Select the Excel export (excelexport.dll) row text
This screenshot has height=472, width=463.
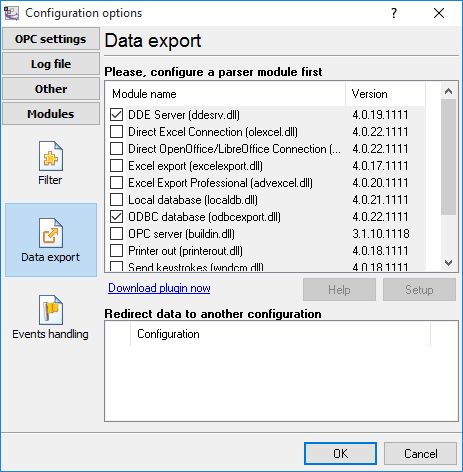[195, 166]
